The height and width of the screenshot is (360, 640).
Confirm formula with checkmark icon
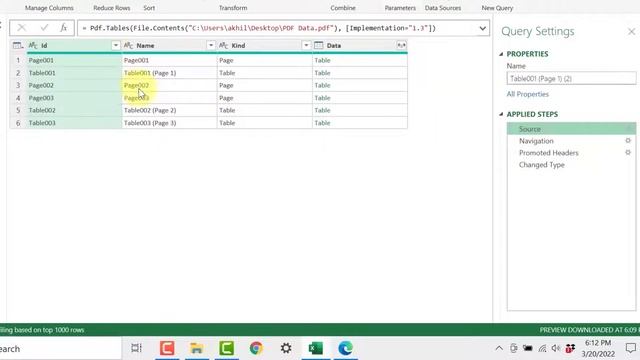44,28
